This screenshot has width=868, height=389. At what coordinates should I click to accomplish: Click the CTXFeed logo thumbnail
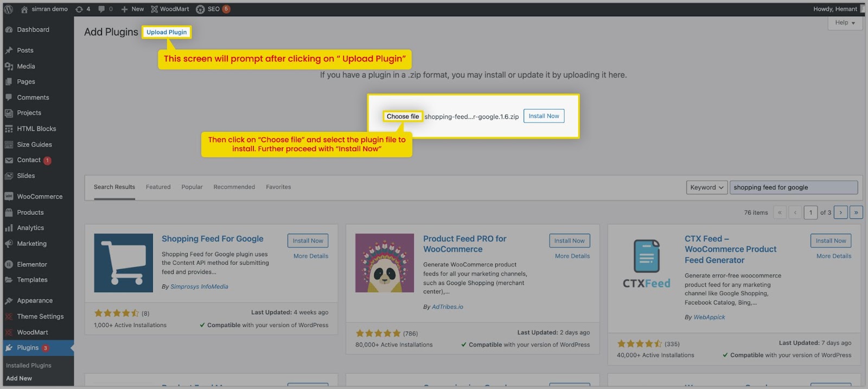646,264
